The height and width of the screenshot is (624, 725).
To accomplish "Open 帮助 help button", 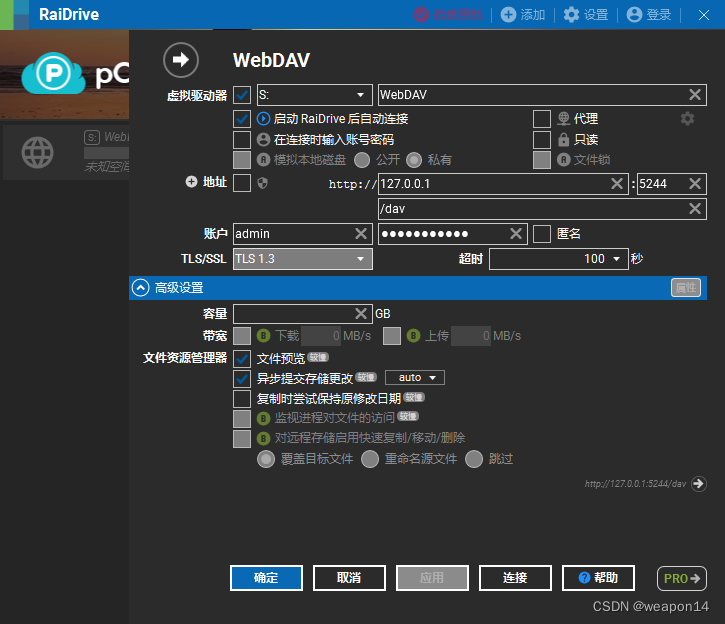I will point(598,578).
